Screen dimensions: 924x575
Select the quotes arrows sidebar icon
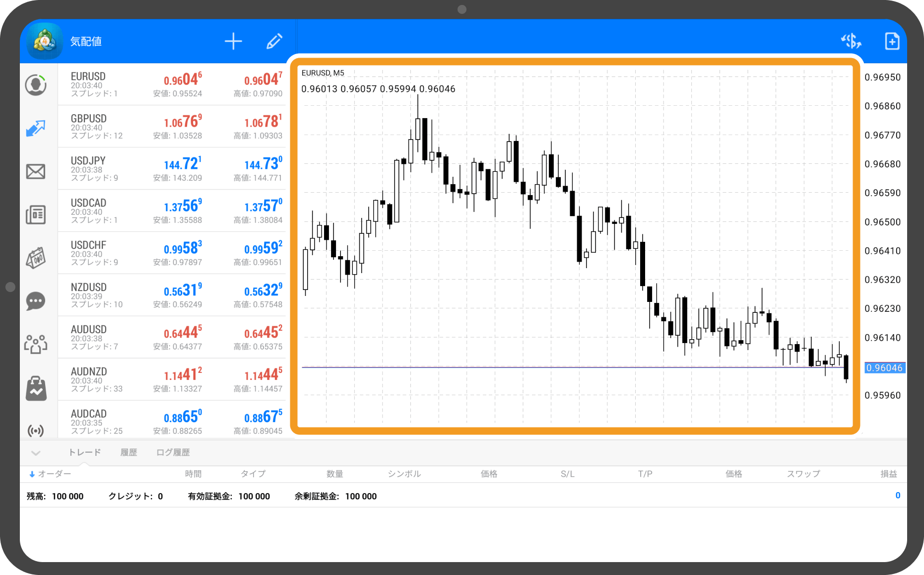[x=36, y=129]
